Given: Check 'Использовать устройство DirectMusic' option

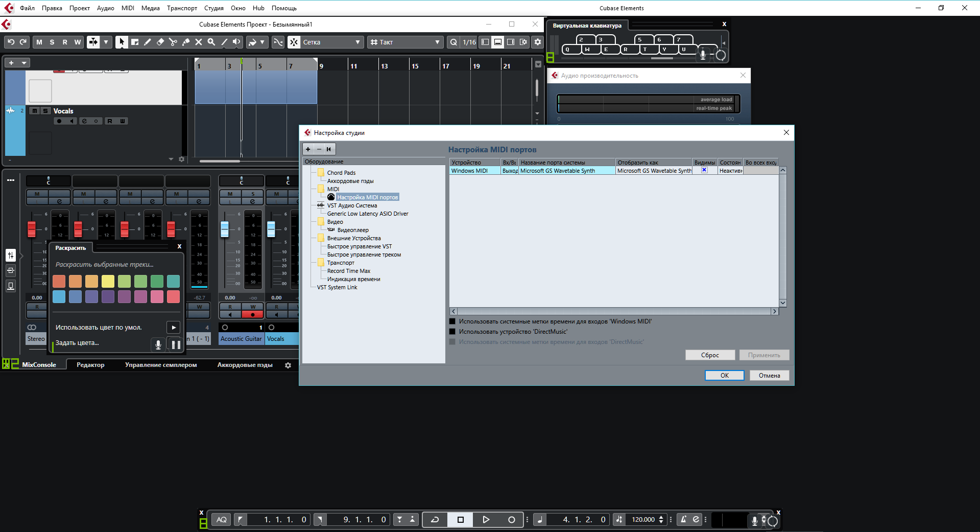Looking at the screenshot, I should (x=452, y=332).
